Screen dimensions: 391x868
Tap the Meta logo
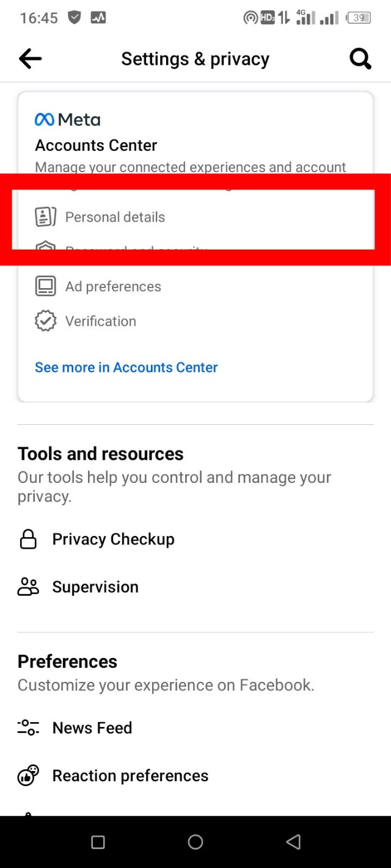pyautogui.click(x=68, y=120)
